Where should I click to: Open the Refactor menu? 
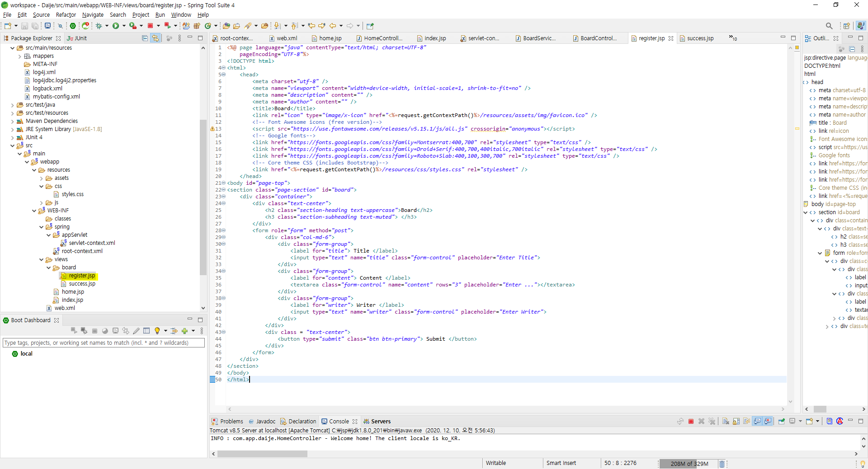pyautogui.click(x=66, y=14)
